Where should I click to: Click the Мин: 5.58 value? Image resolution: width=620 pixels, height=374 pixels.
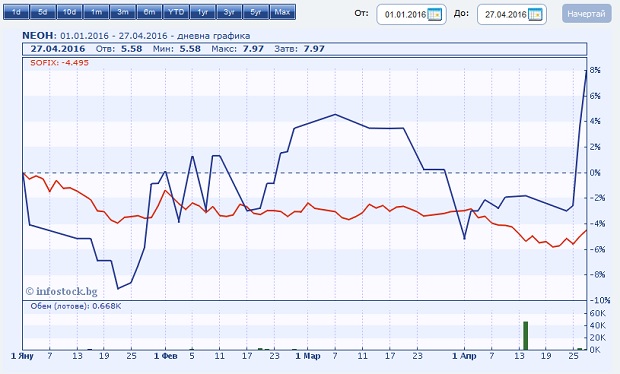click(177, 49)
